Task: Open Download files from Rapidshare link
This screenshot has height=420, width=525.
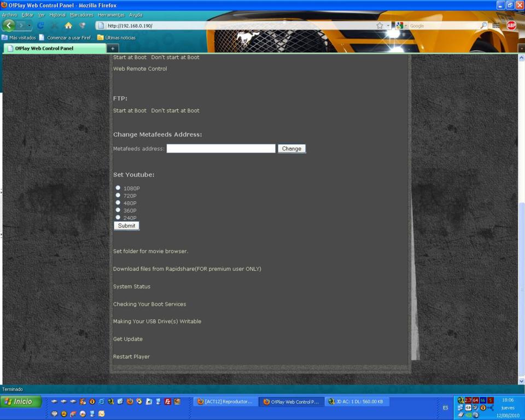Action: point(187,269)
